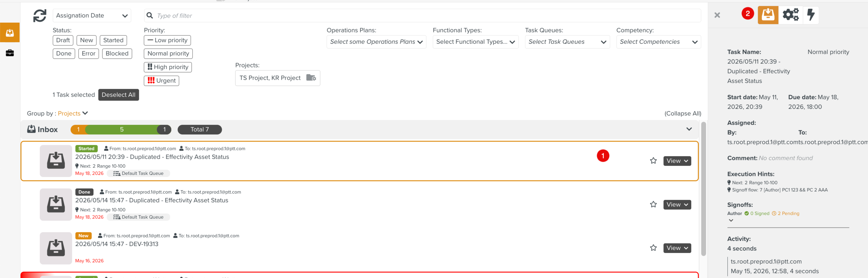Open the TS Project, KR Project selector
This screenshot has width=868, height=278.
point(278,78)
